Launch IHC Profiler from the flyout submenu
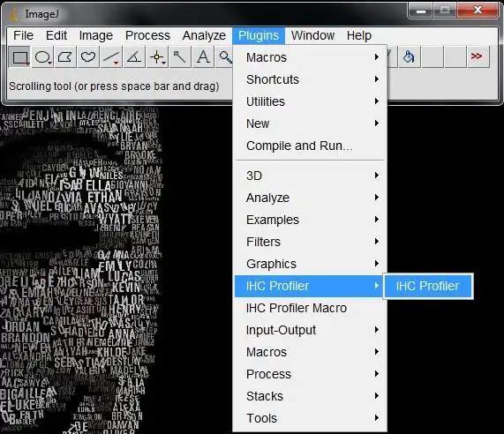 [x=428, y=286]
